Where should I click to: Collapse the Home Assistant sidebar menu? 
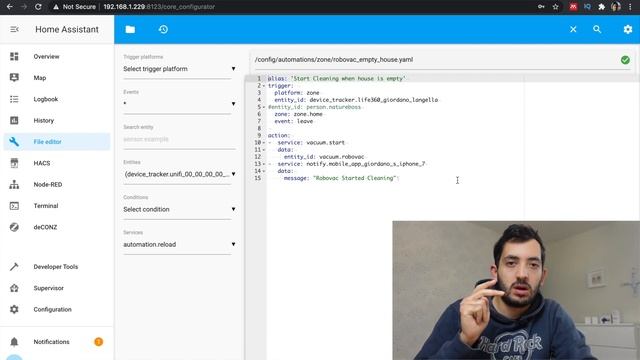14,29
